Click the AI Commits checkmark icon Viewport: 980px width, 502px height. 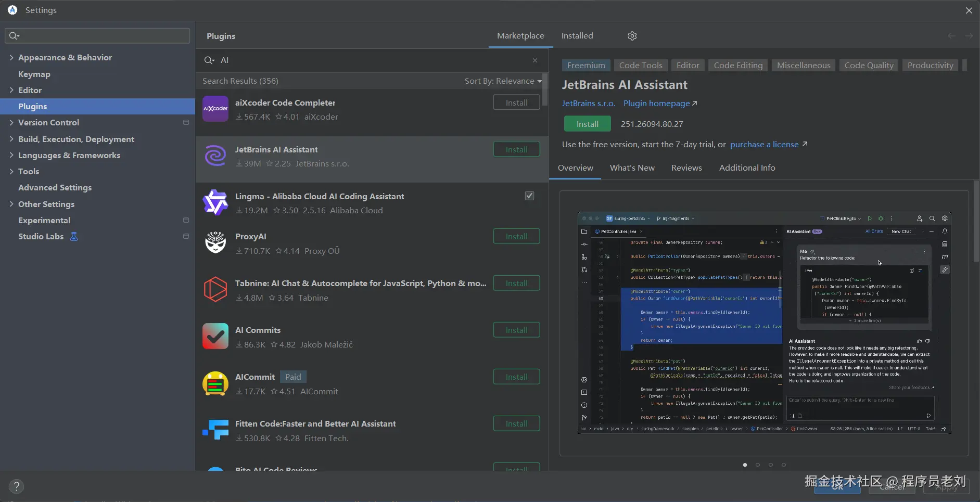[x=215, y=337]
